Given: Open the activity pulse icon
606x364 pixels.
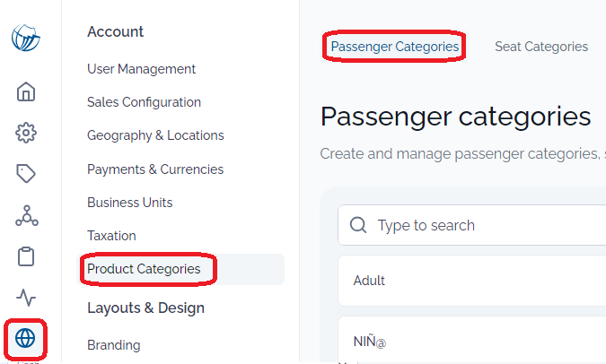Looking at the screenshot, I should (26, 298).
